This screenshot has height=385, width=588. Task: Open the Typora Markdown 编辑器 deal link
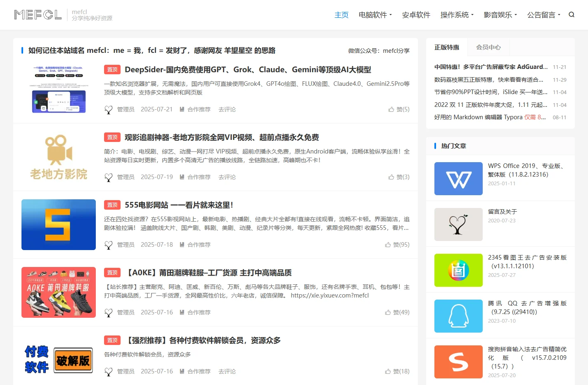(x=490, y=117)
